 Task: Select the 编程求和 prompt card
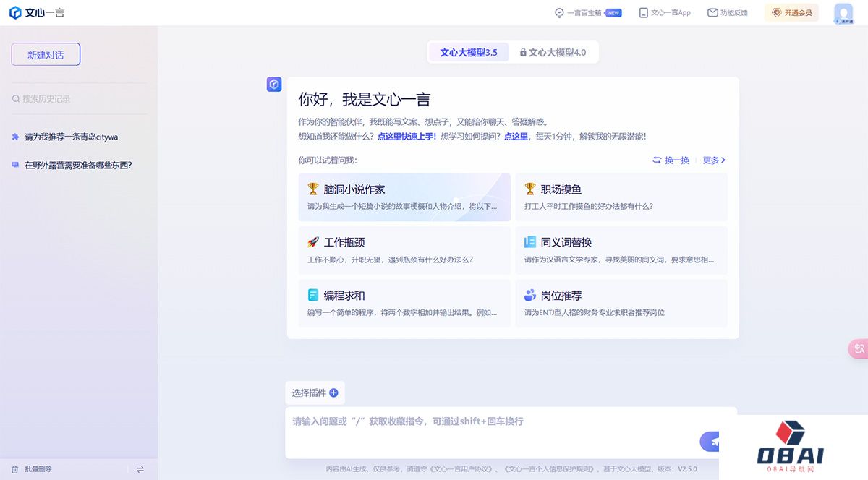[x=404, y=303]
